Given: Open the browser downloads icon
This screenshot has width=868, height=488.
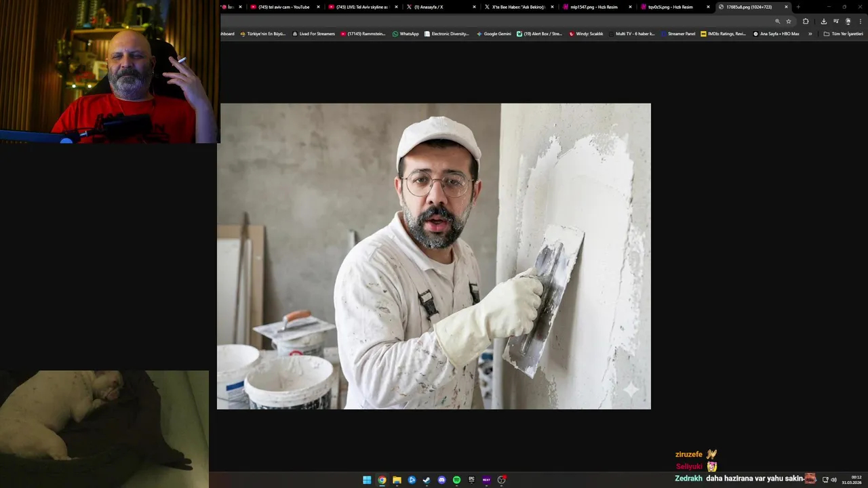Looking at the screenshot, I should tap(824, 21).
